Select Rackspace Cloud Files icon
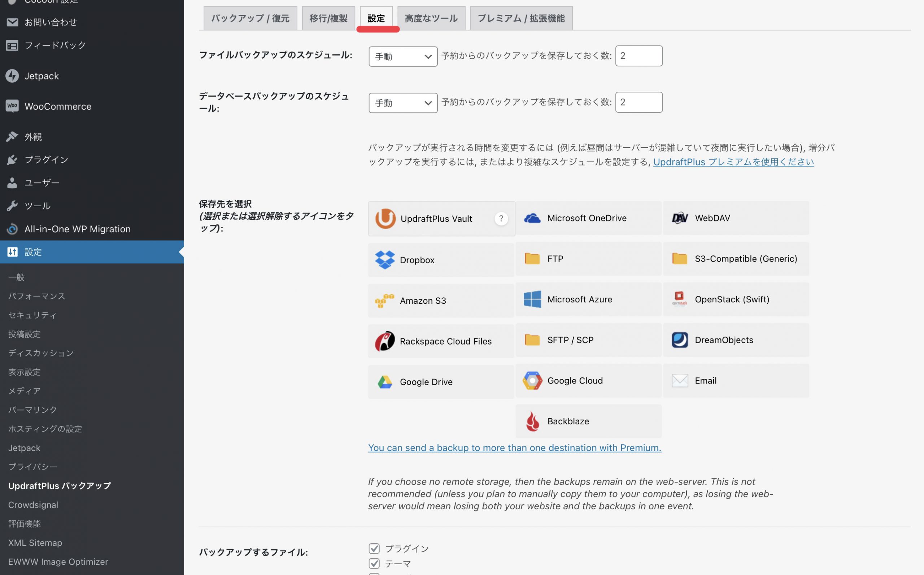The height and width of the screenshot is (575, 924). pos(384,341)
